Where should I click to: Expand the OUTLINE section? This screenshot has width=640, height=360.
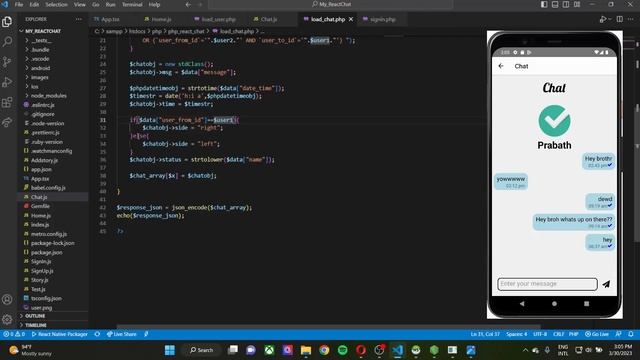tap(35, 316)
